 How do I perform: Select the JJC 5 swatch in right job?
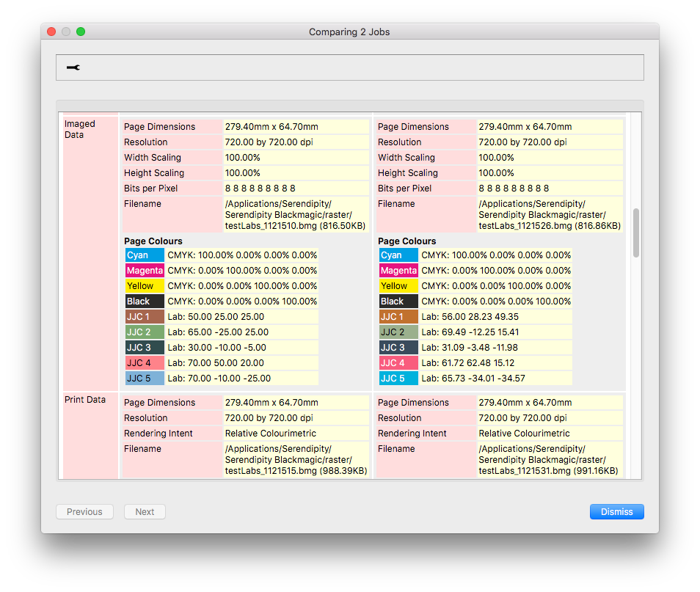point(398,378)
